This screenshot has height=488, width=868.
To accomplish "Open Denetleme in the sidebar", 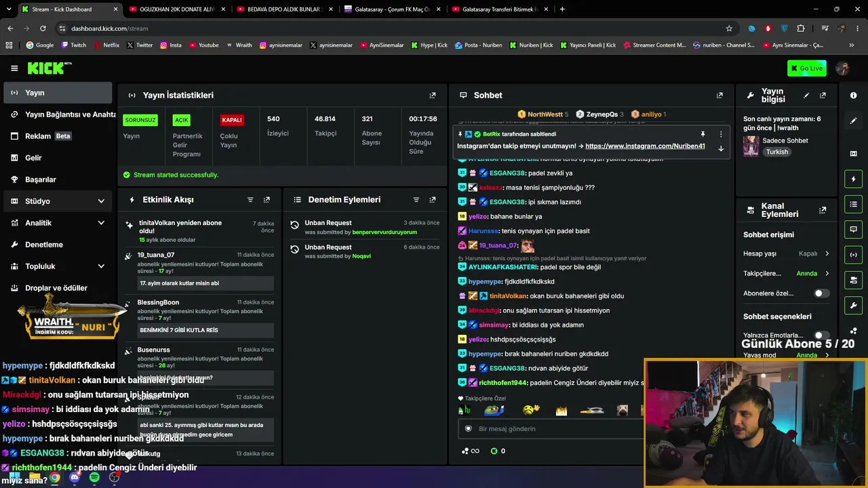I will [58, 245].
